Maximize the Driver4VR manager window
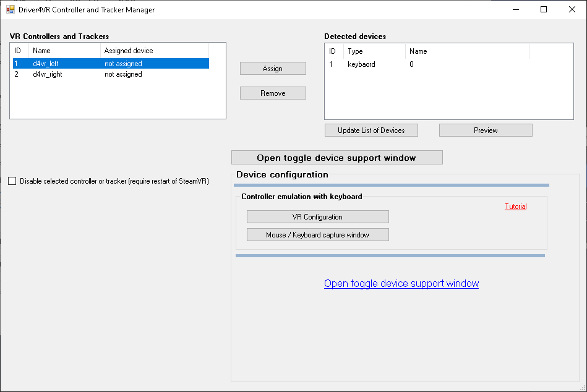Screen dimensions: 587x392 544,9
